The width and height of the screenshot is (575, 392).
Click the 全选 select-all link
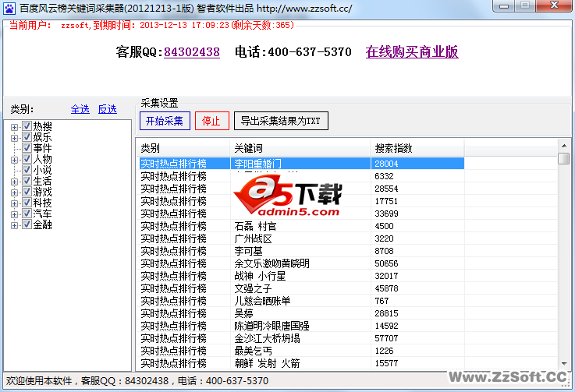click(80, 109)
